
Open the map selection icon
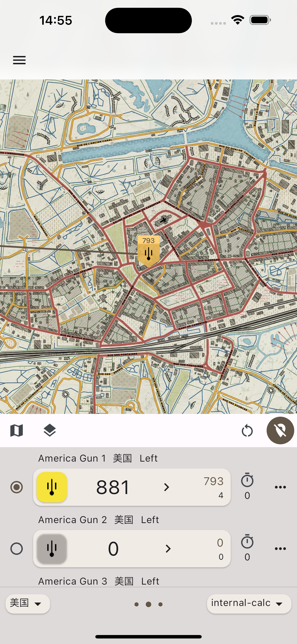(x=17, y=430)
